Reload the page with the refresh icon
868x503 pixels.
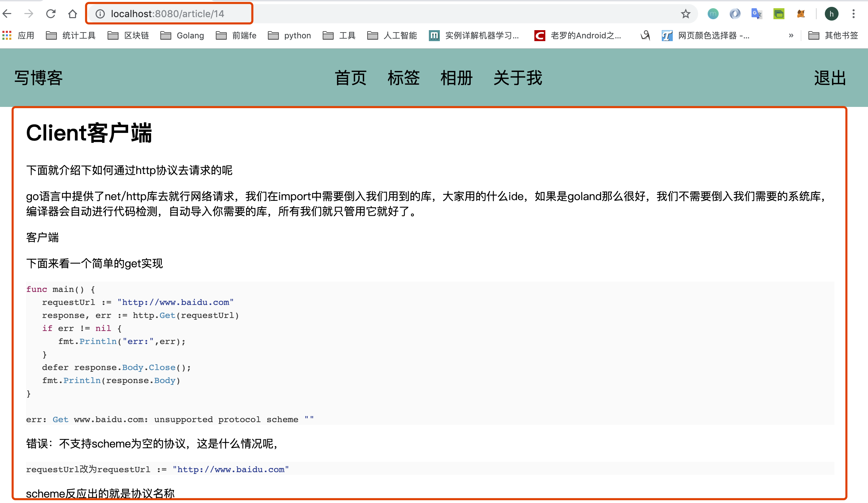51,14
